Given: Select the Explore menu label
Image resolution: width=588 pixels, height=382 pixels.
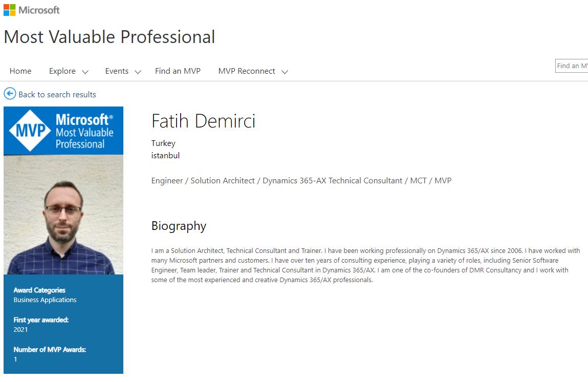Looking at the screenshot, I should [62, 71].
